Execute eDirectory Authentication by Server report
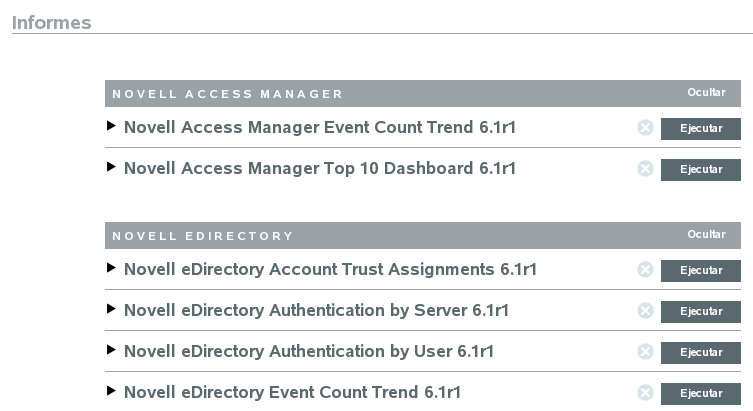This screenshot has width=753, height=411. point(700,312)
